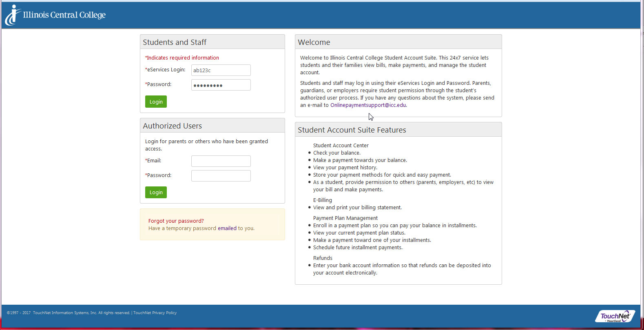Viewport: 644px width, 330px height.
Task: Focus the eServices Login input field
Action: coord(221,70)
